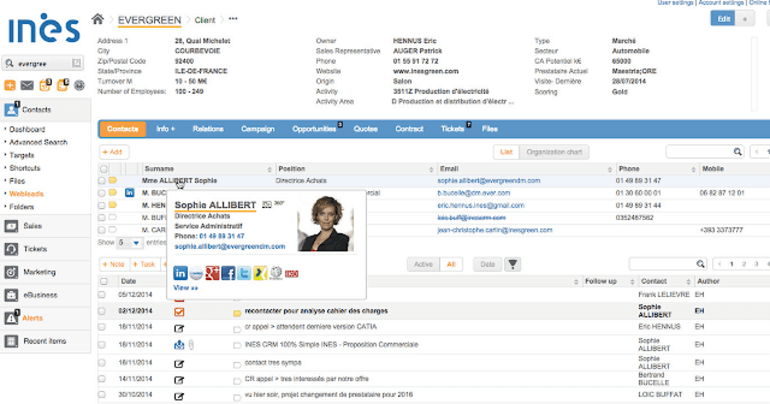Open the mail envelope icon in sidebar

click(x=27, y=85)
